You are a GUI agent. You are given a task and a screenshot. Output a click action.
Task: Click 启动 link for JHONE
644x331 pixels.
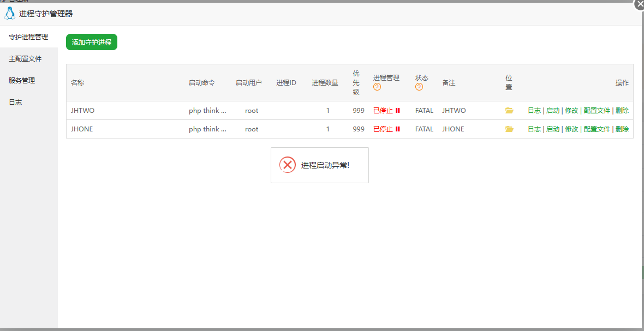coord(552,129)
